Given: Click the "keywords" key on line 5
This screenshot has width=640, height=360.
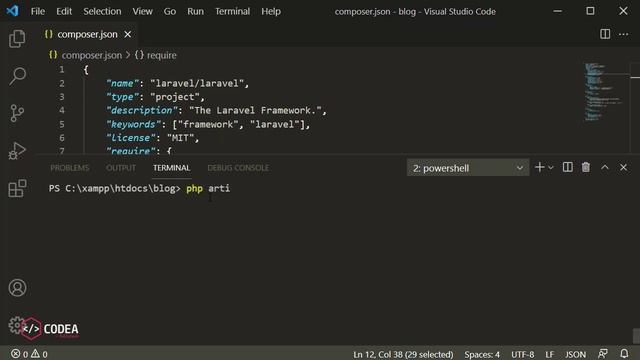Looking at the screenshot, I should [133, 124].
